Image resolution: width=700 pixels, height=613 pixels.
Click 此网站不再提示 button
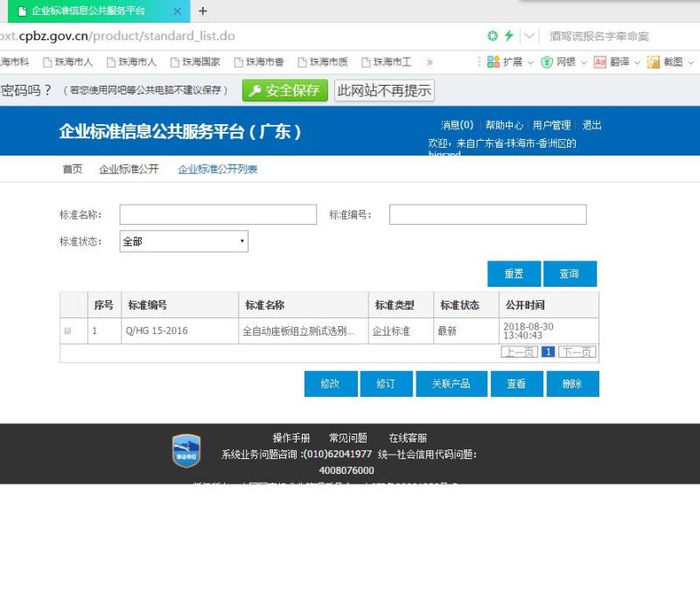point(384,91)
